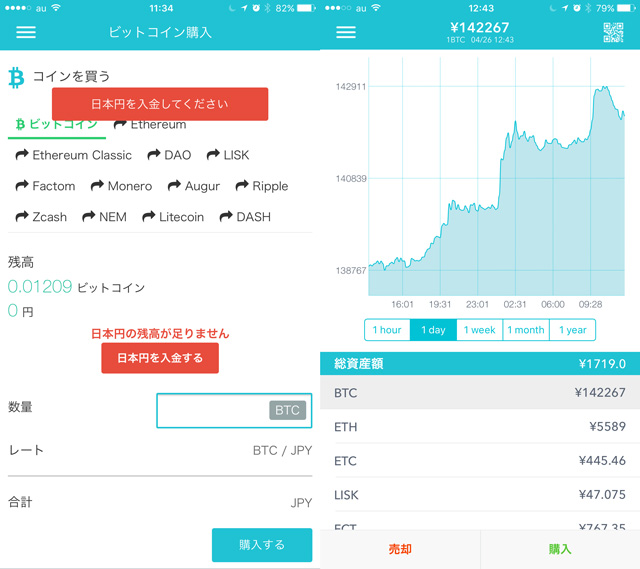The width and height of the screenshot is (640, 569).
Task: Select DASH from coin list
Action: point(245,217)
